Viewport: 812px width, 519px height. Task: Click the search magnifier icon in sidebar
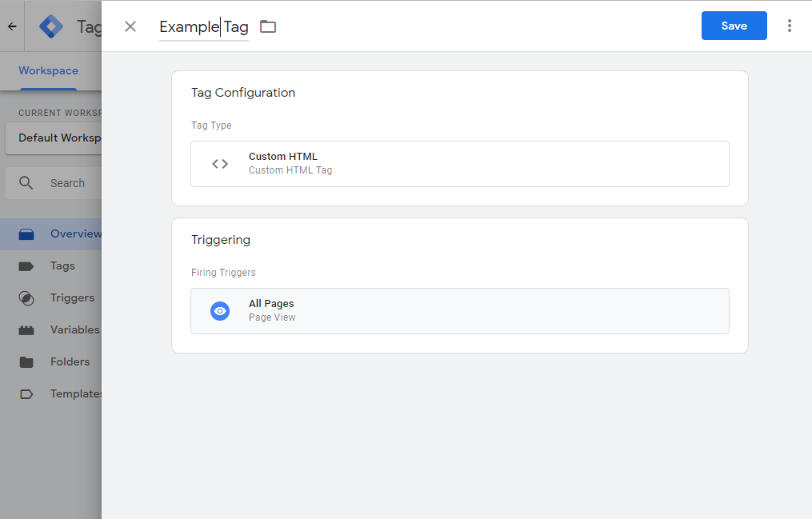[x=26, y=183]
